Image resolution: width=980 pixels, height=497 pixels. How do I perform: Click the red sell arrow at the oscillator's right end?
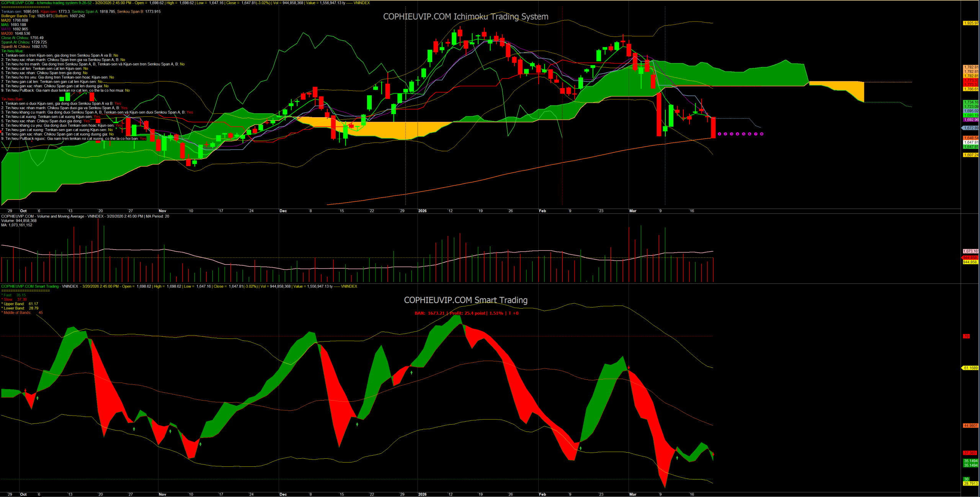pyautogui.click(x=713, y=454)
